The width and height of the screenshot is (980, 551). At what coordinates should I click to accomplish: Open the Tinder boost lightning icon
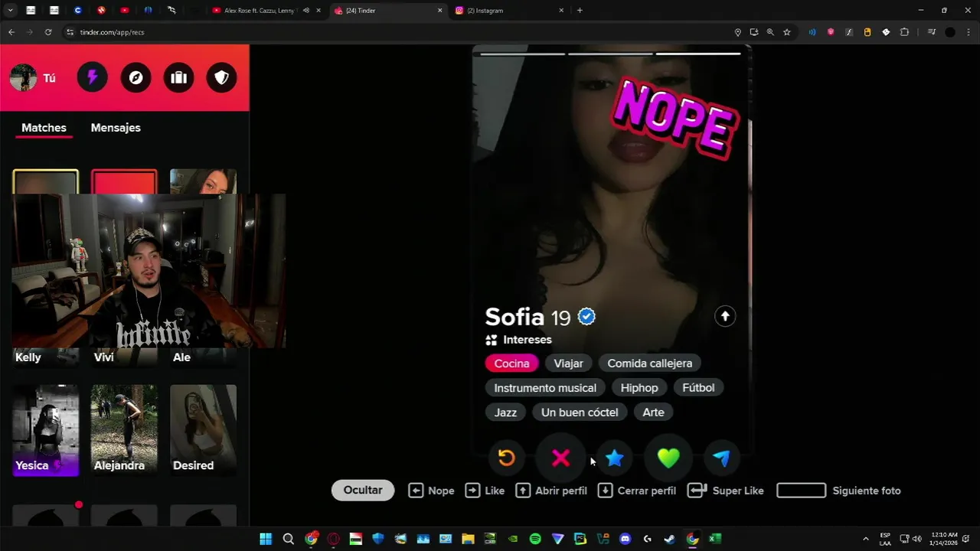tap(92, 77)
